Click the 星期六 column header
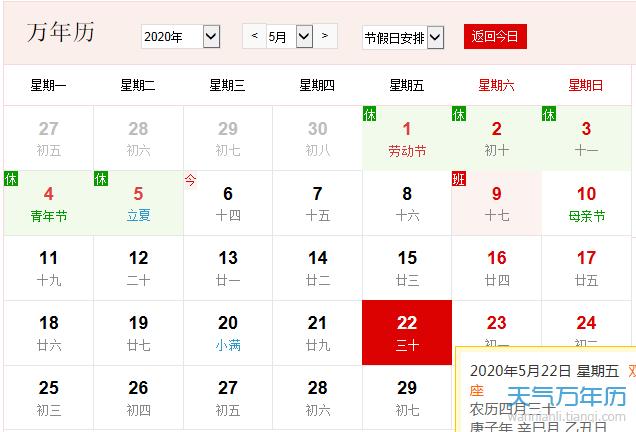The height and width of the screenshot is (432, 636). tap(496, 85)
